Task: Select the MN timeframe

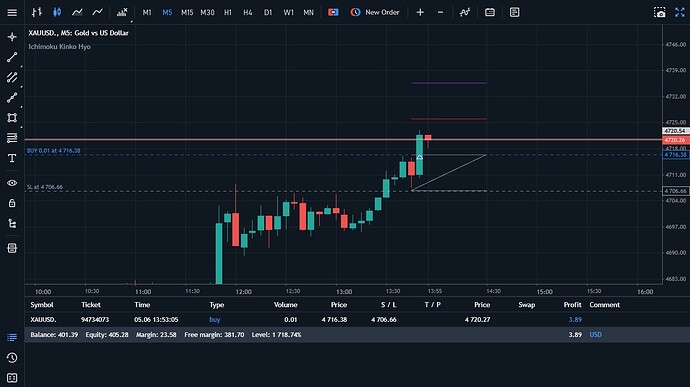Action: pos(308,12)
